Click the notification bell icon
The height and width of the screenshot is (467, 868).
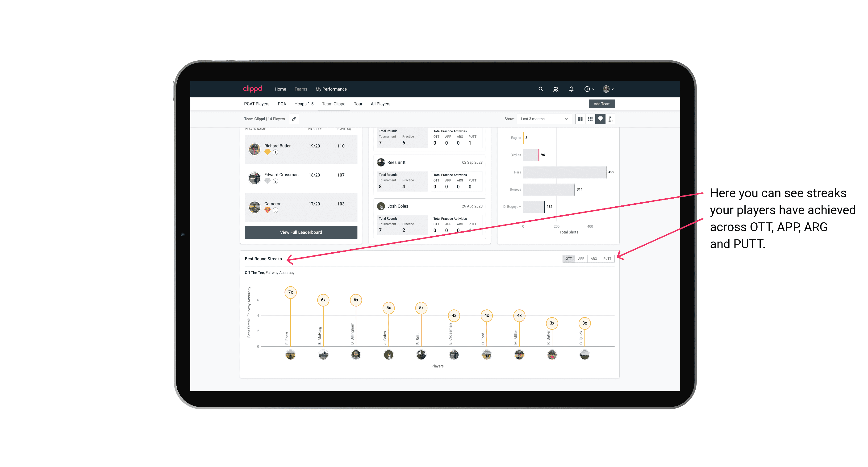point(570,89)
